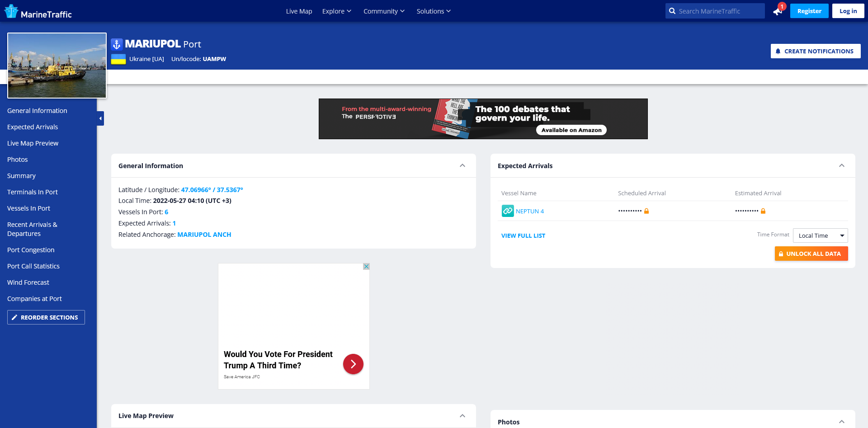Click the Vessels In Port count 6
This screenshot has height=428, width=868.
(x=166, y=212)
